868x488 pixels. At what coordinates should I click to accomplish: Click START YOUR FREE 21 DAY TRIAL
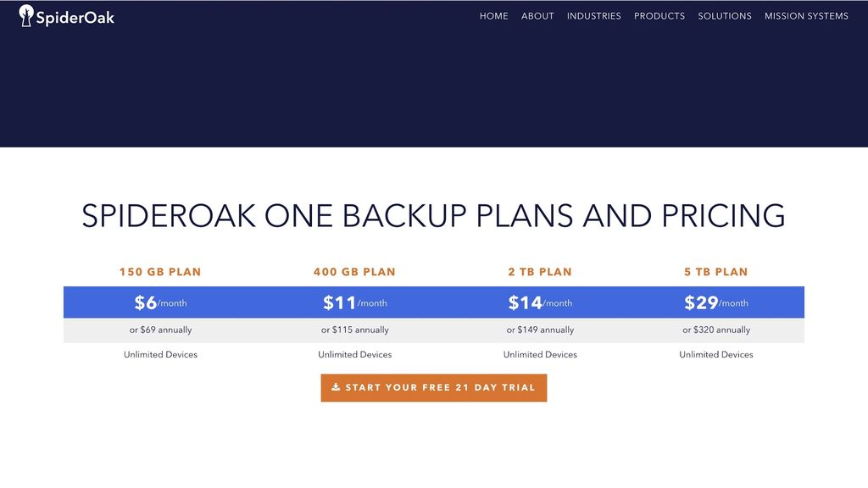click(434, 388)
